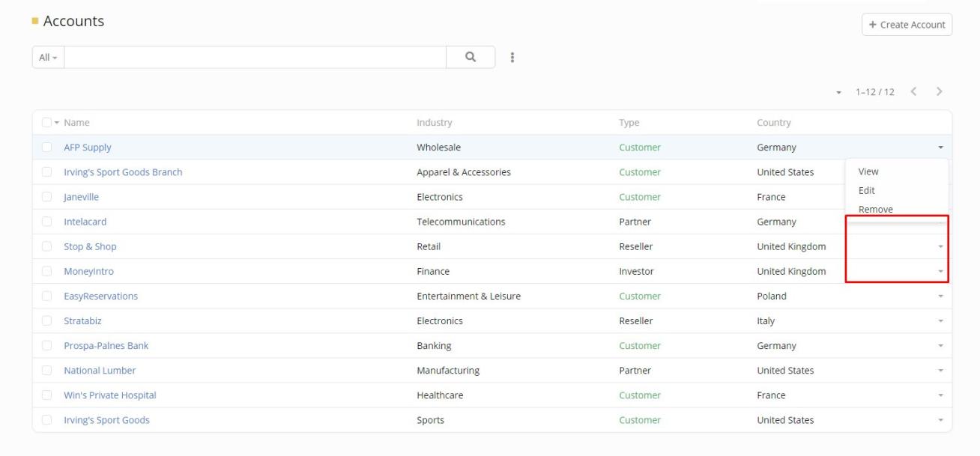Image resolution: width=980 pixels, height=456 pixels.
Task: Tick the checkbox for AFP Supply
Action: point(47,148)
